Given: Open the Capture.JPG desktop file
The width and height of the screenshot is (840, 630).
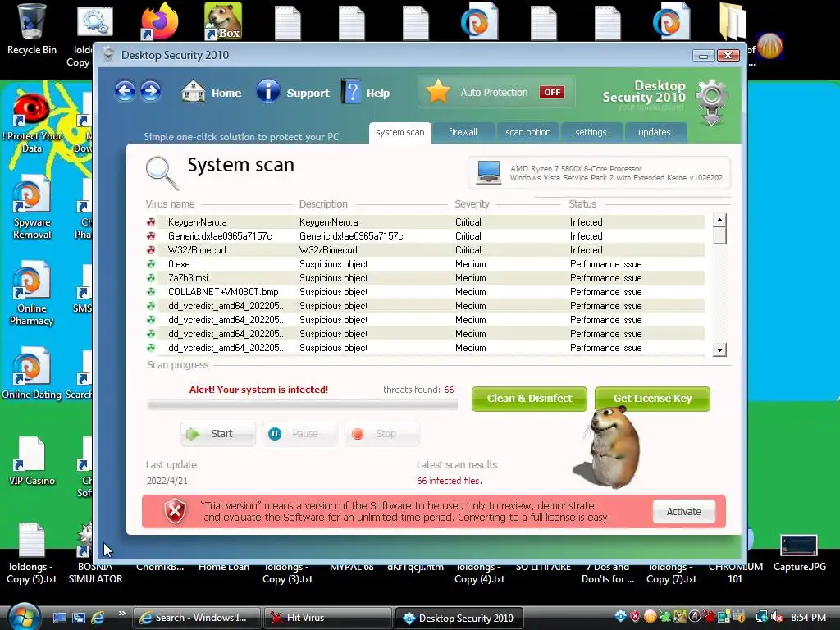Looking at the screenshot, I should (x=799, y=553).
